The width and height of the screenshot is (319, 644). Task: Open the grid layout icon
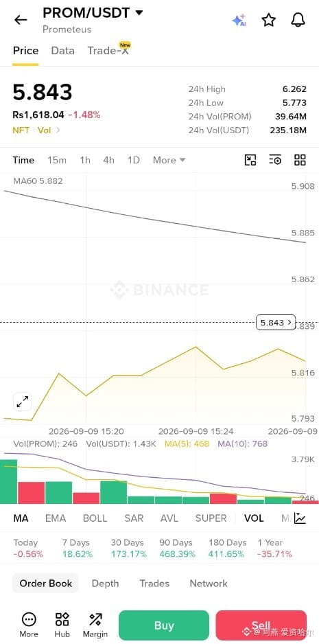[300, 160]
